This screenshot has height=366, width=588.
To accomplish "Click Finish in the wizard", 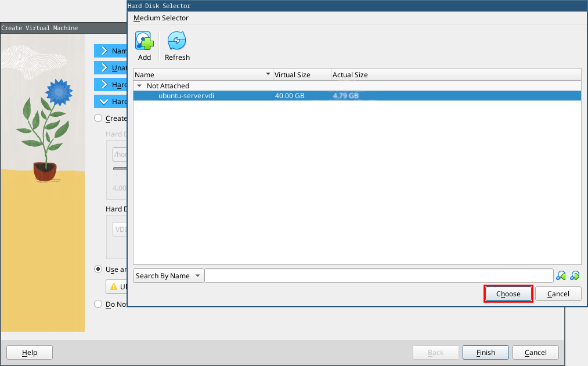I will (486, 353).
